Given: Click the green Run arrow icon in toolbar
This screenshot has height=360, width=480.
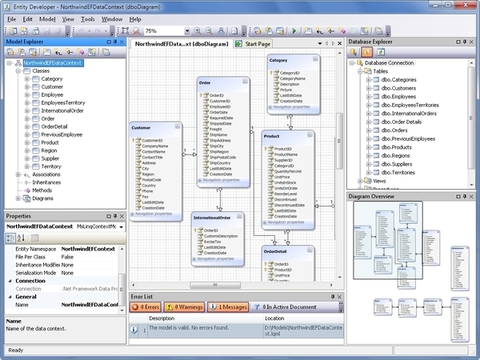Looking at the screenshot, I should pyautogui.click(x=294, y=31).
